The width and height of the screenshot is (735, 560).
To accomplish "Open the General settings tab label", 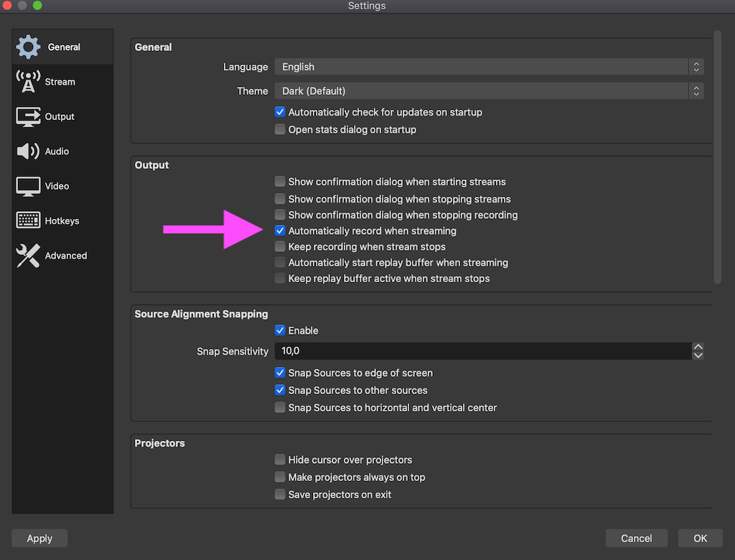I will (64, 47).
